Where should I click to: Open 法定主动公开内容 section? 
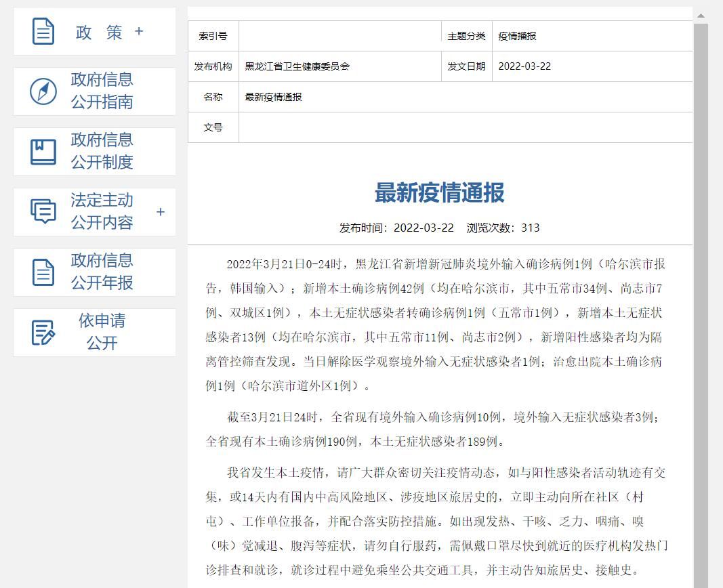point(102,211)
